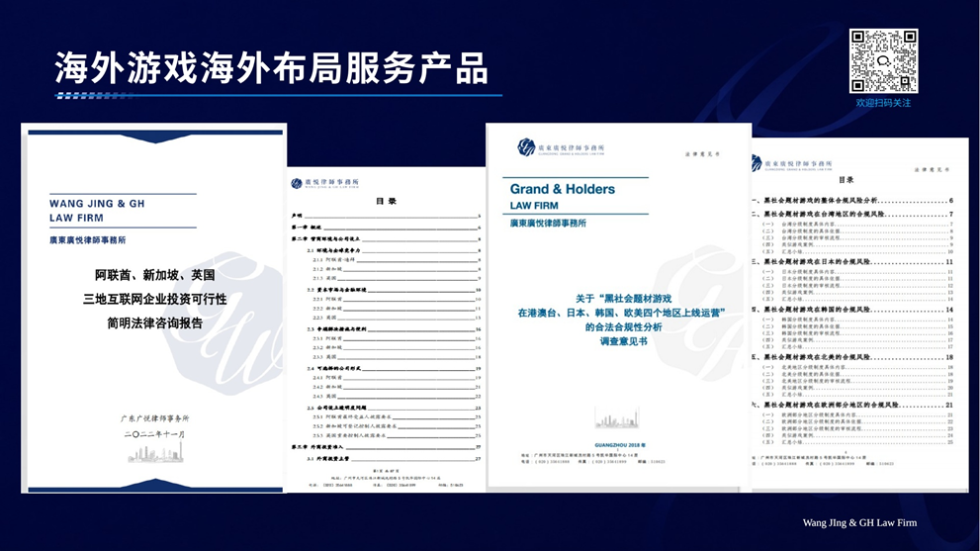
Task: Click the '黑社会题材游戏在日本的合规风险' contents entry
Action: click(853, 262)
